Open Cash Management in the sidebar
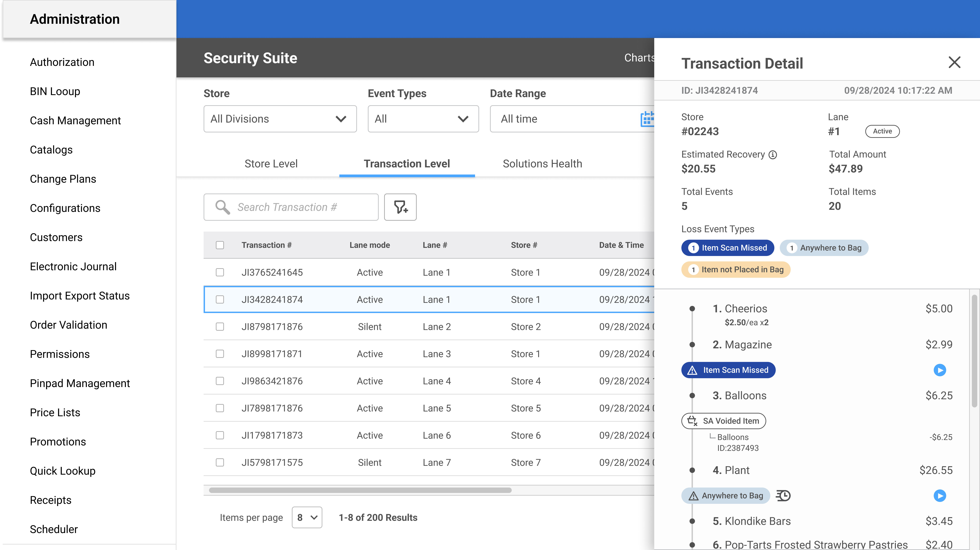 [x=75, y=121]
